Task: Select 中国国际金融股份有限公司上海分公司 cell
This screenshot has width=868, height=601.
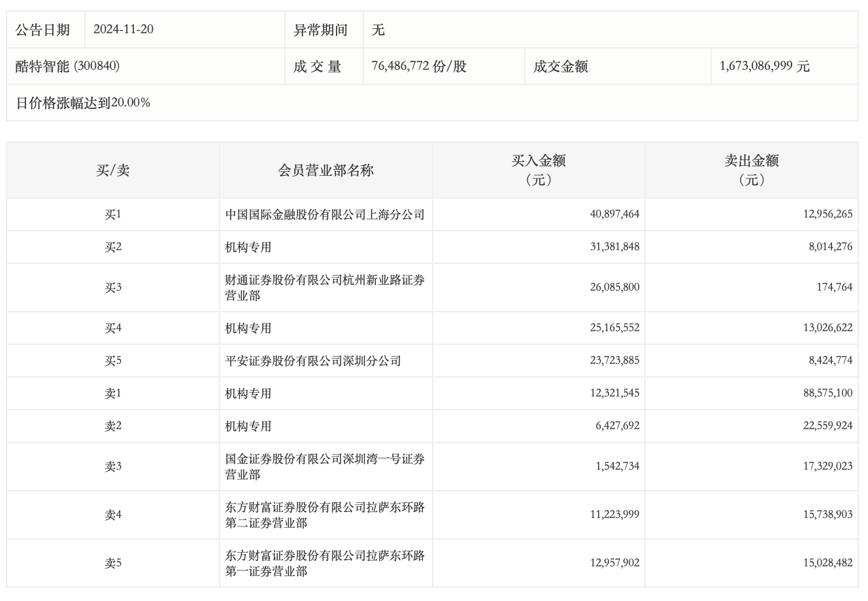Action: [x=325, y=214]
